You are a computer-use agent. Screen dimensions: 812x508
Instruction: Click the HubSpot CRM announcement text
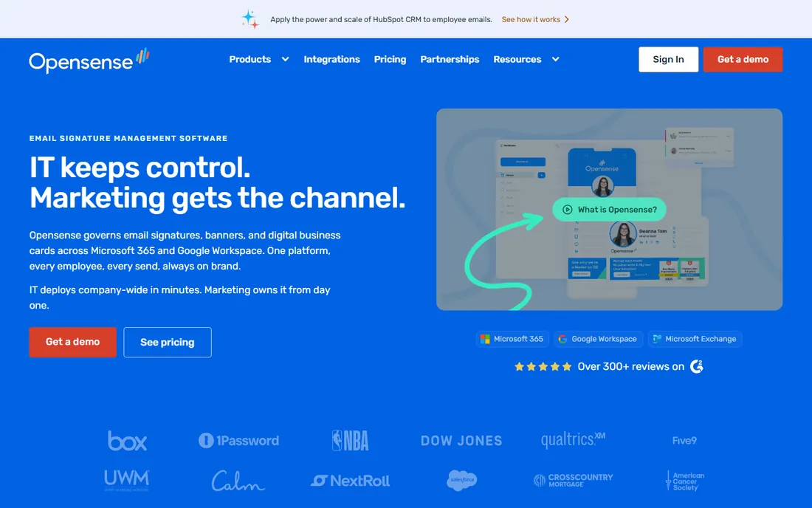pyautogui.click(x=381, y=20)
